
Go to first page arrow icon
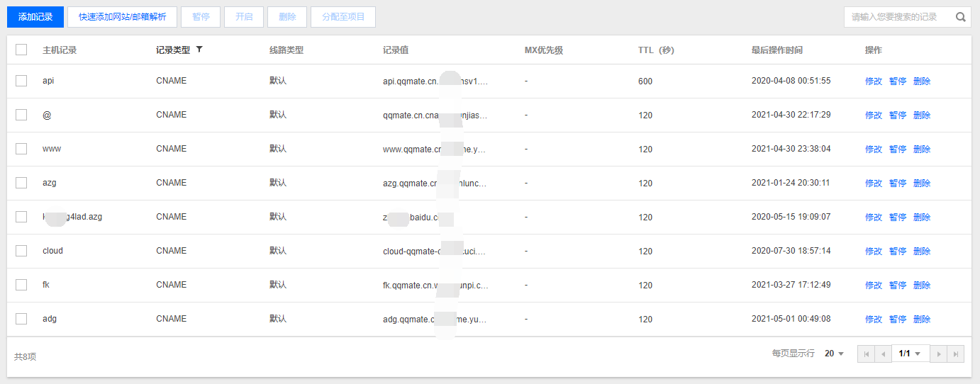[x=866, y=354]
